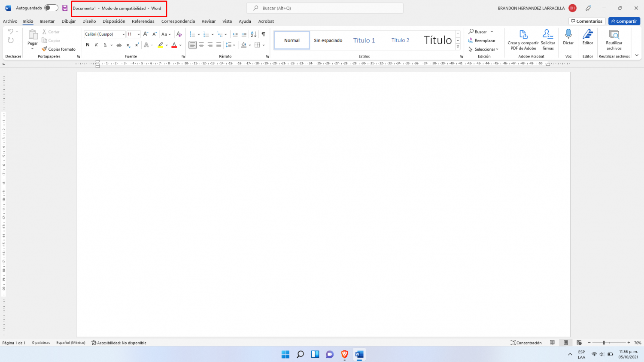Clear all formatting eraser icon
644x362 pixels.
click(179, 34)
